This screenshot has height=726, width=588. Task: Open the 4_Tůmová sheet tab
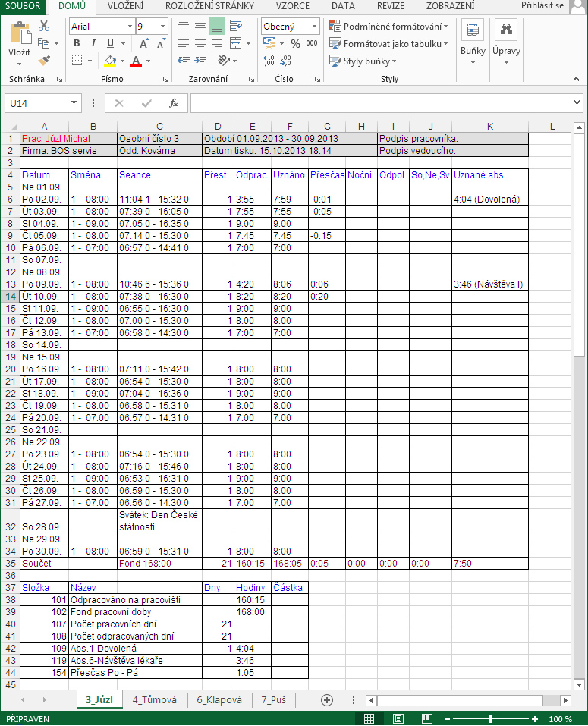155,699
